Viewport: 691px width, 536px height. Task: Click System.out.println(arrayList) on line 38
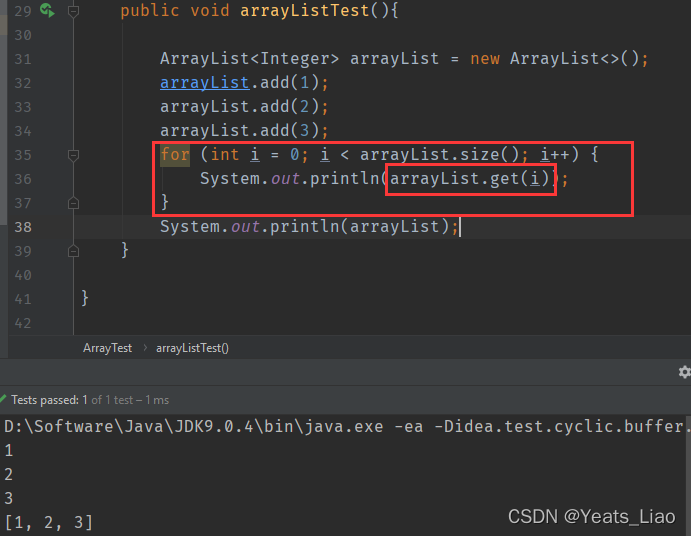click(x=309, y=227)
